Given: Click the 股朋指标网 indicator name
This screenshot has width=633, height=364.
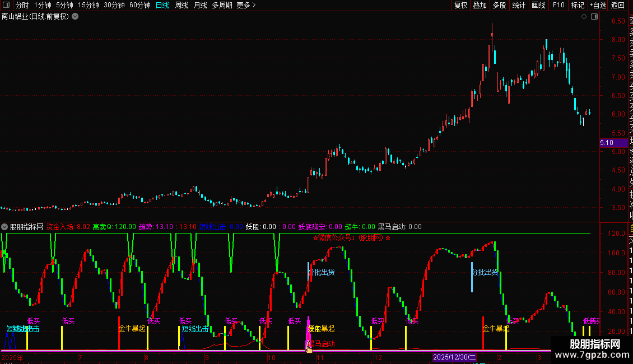Looking at the screenshot, I should click(x=27, y=227).
